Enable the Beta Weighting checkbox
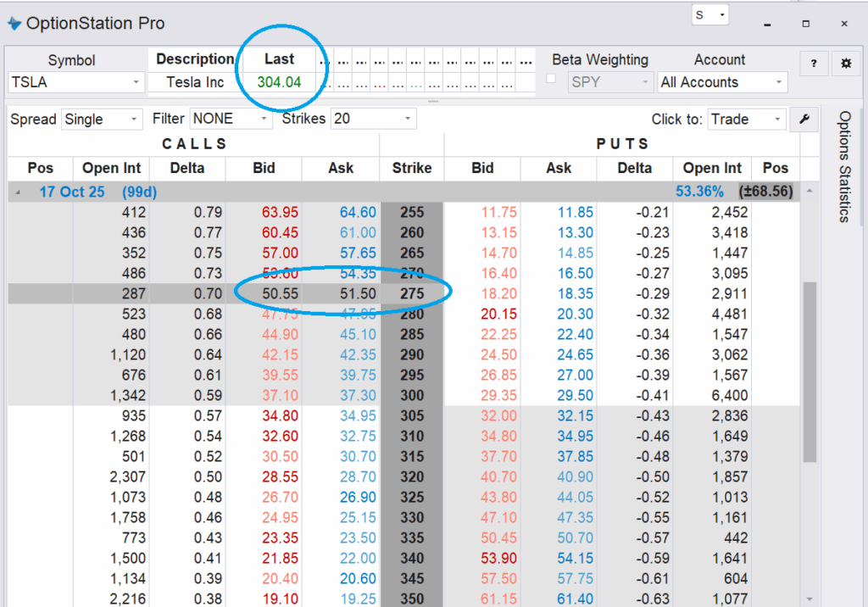The height and width of the screenshot is (607, 868). [551, 79]
